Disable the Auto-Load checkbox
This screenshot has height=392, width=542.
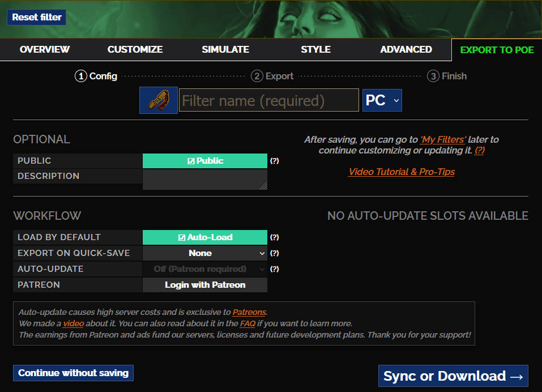[x=205, y=237]
